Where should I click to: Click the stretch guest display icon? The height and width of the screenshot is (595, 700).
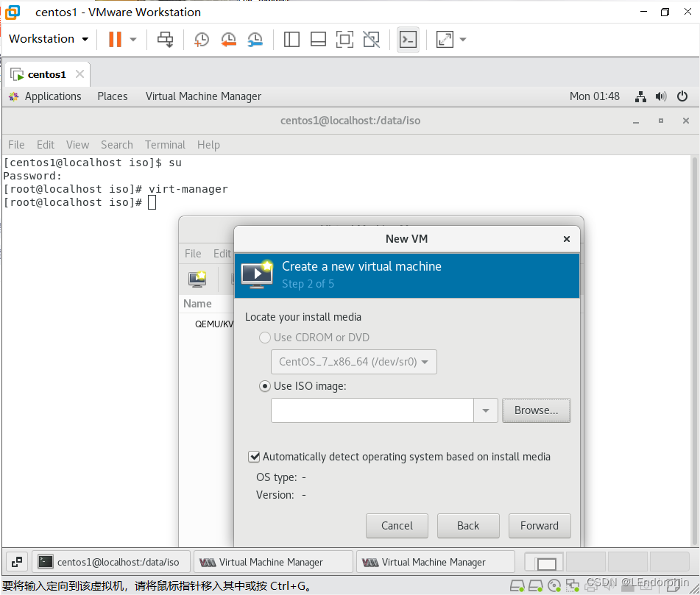coord(445,39)
